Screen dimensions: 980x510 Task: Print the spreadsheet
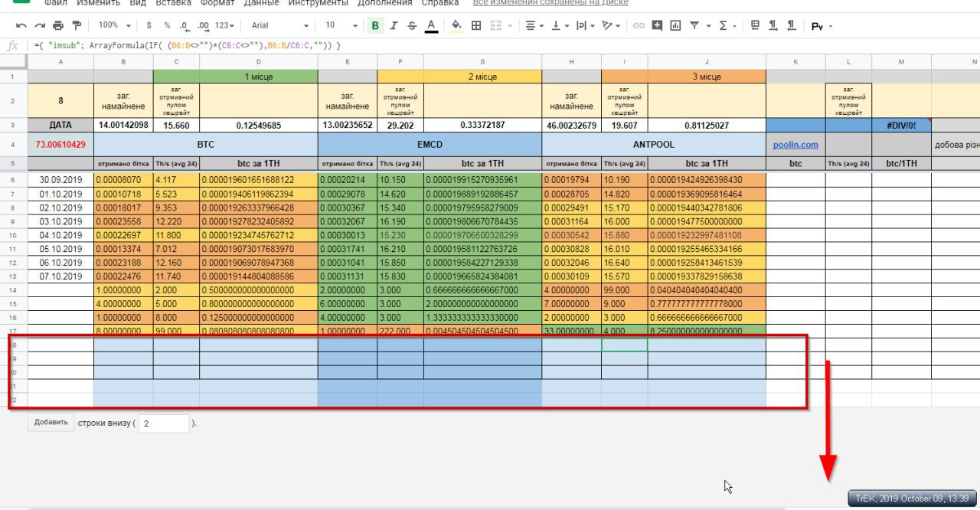[58, 25]
